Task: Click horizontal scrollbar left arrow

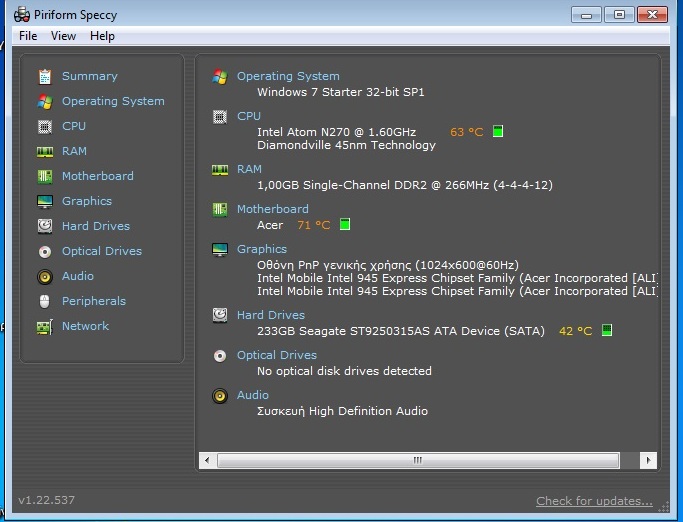Action: [207, 460]
